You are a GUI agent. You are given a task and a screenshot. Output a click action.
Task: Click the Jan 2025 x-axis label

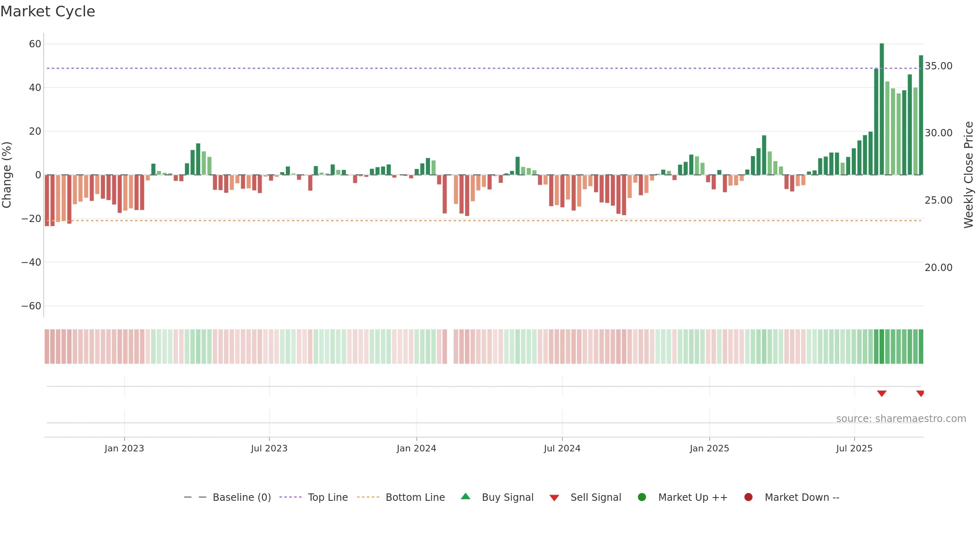tap(709, 448)
